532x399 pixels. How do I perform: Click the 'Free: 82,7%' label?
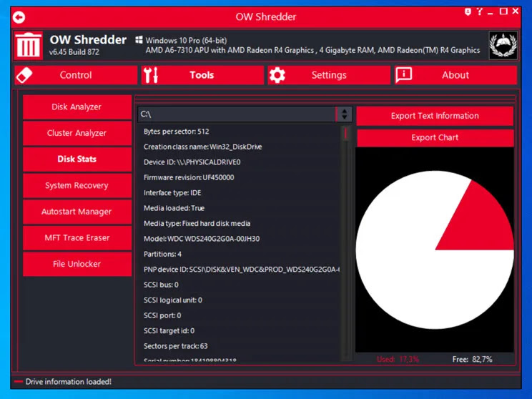click(472, 359)
